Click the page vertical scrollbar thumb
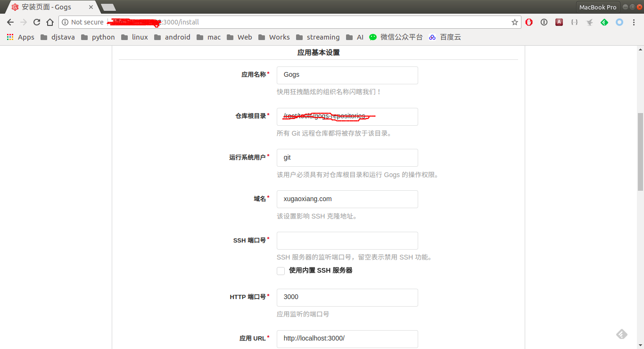Image resolution: width=644 pixels, height=349 pixels. point(640,152)
